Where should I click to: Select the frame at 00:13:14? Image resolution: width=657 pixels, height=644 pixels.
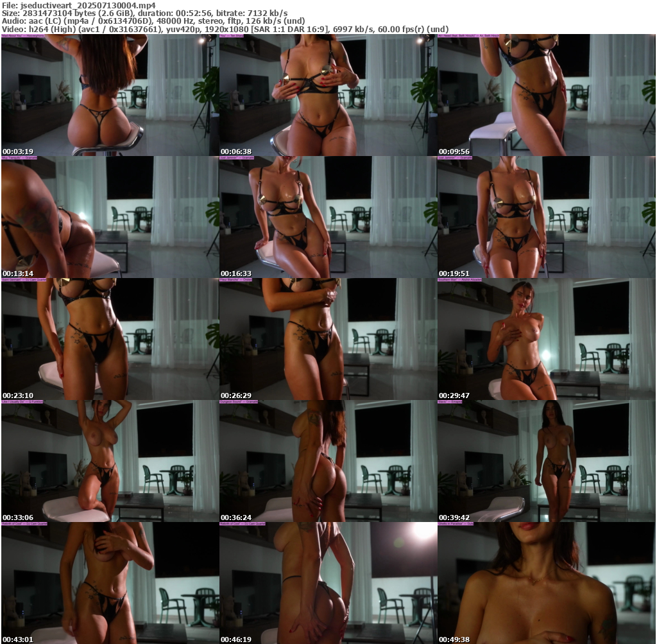click(x=110, y=217)
